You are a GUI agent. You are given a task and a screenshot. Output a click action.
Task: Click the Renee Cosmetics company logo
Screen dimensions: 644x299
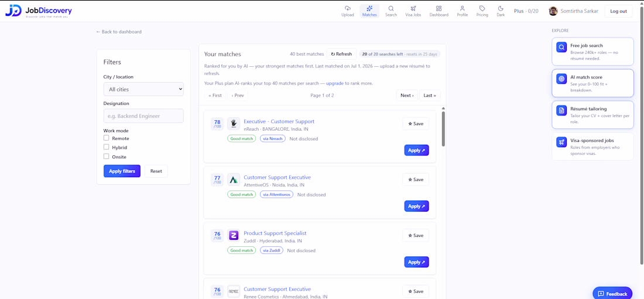[234, 291]
